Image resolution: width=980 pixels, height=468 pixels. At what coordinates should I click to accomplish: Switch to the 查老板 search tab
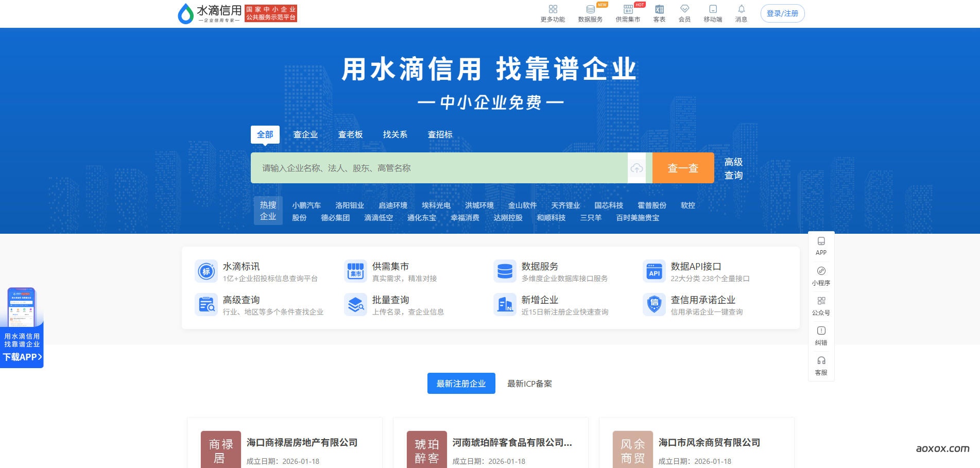(x=351, y=134)
